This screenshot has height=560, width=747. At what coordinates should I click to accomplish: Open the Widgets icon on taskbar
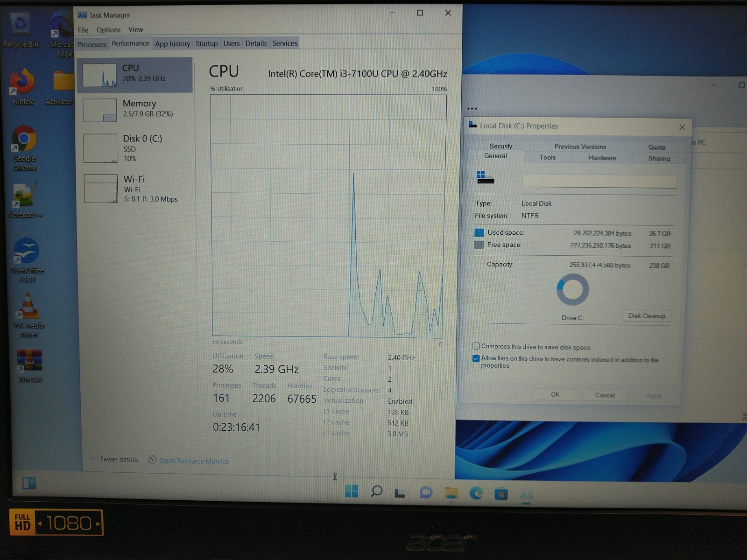[x=29, y=483]
